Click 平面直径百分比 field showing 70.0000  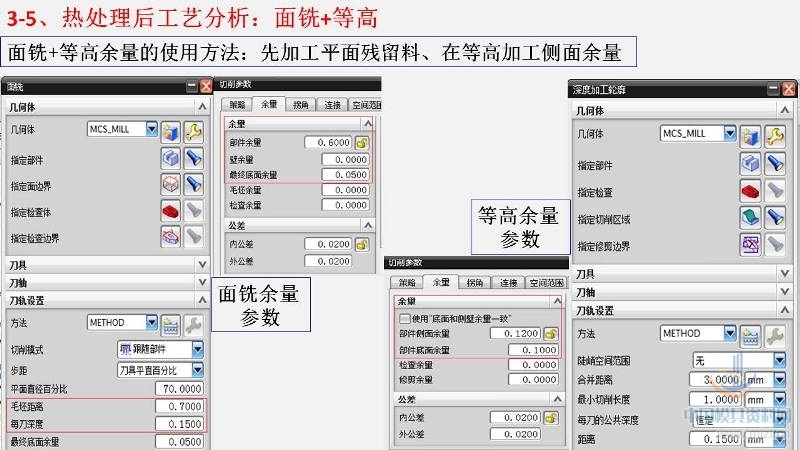click(x=179, y=389)
